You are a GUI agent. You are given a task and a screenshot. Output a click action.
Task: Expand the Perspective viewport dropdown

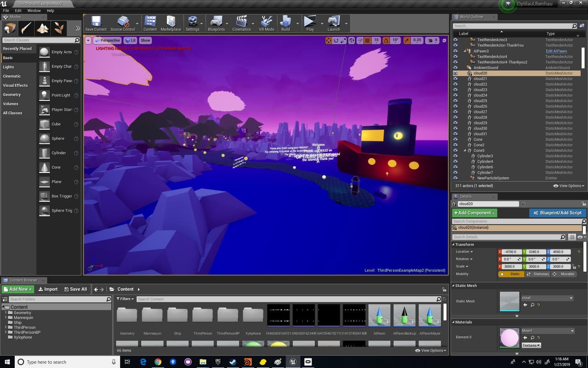pyautogui.click(x=107, y=40)
